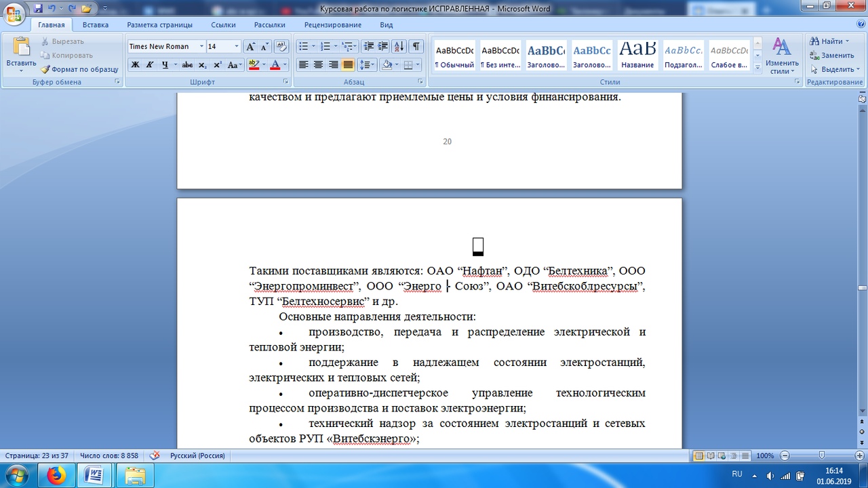Image resolution: width=868 pixels, height=488 pixels.
Task: Click the bulleted list icon
Action: 303,47
